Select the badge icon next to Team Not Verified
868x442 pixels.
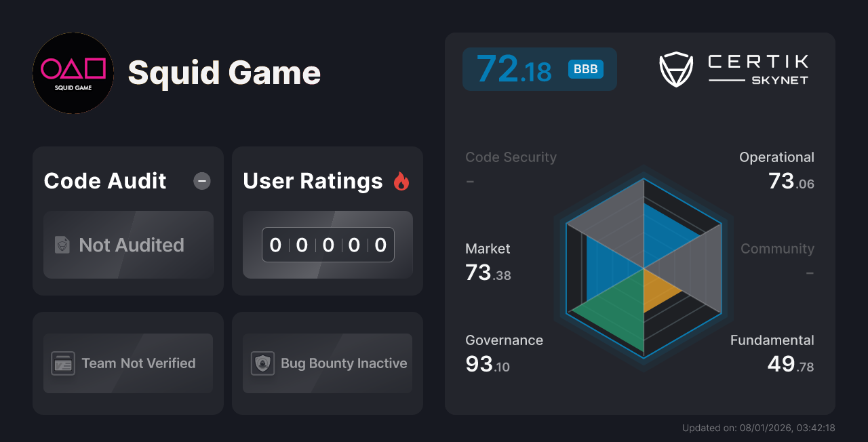(64, 363)
